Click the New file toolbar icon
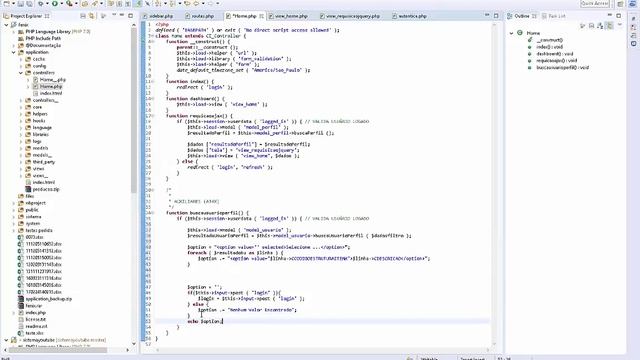Image resolution: width=640 pixels, height=360 pixels. [6, 4]
